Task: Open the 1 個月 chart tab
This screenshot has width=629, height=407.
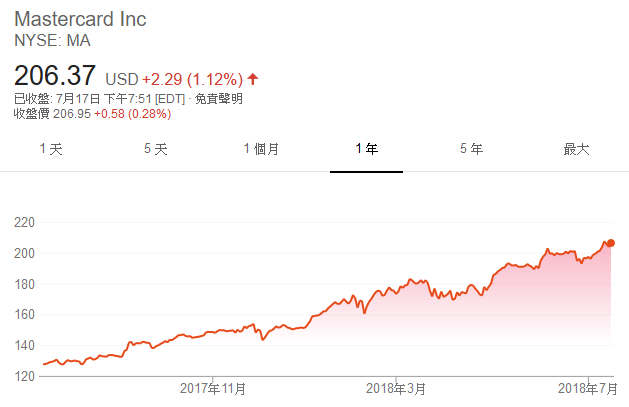Action: 261,149
